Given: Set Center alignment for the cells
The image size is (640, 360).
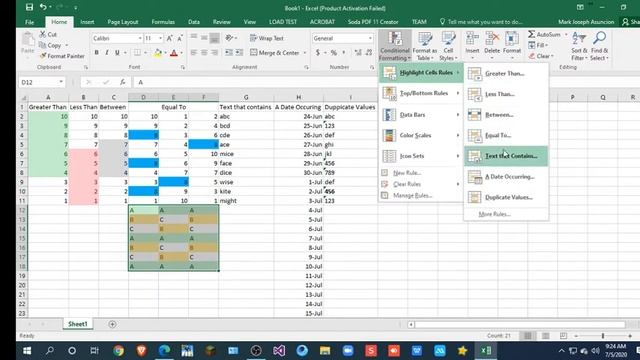Looking at the screenshot, I should click(204, 53).
